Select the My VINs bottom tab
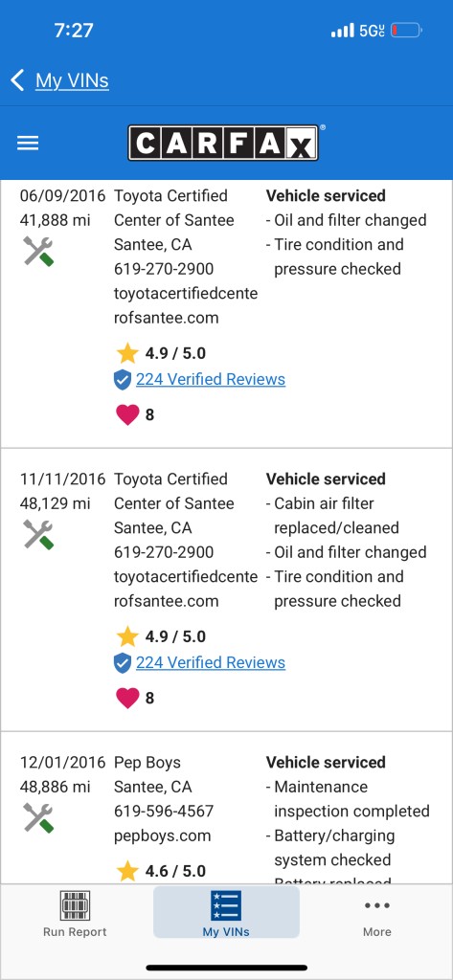Screen dimensions: 453x980 pyautogui.click(x=226, y=912)
